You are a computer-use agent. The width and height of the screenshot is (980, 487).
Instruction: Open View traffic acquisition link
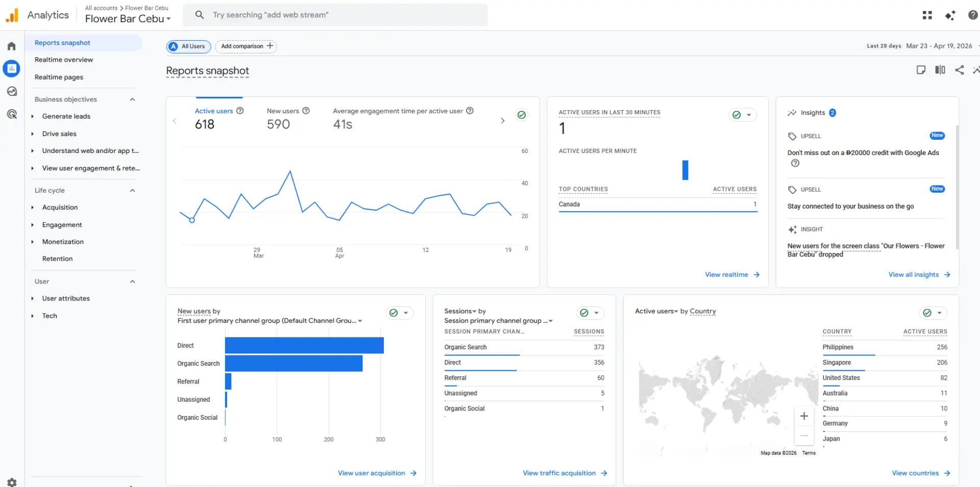click(x=565, y=473)
